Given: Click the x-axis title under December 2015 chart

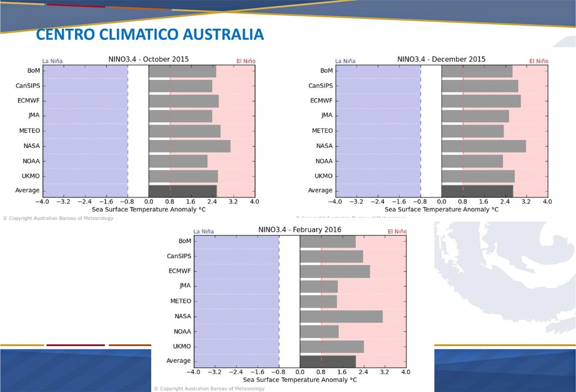Looking at the screenshot, I should point(442,209).
